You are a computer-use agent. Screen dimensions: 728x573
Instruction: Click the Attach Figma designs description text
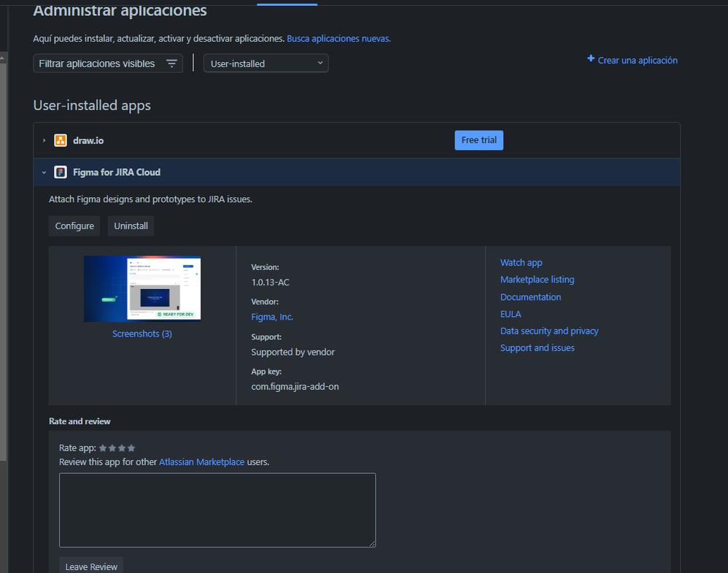click(150, 199)
